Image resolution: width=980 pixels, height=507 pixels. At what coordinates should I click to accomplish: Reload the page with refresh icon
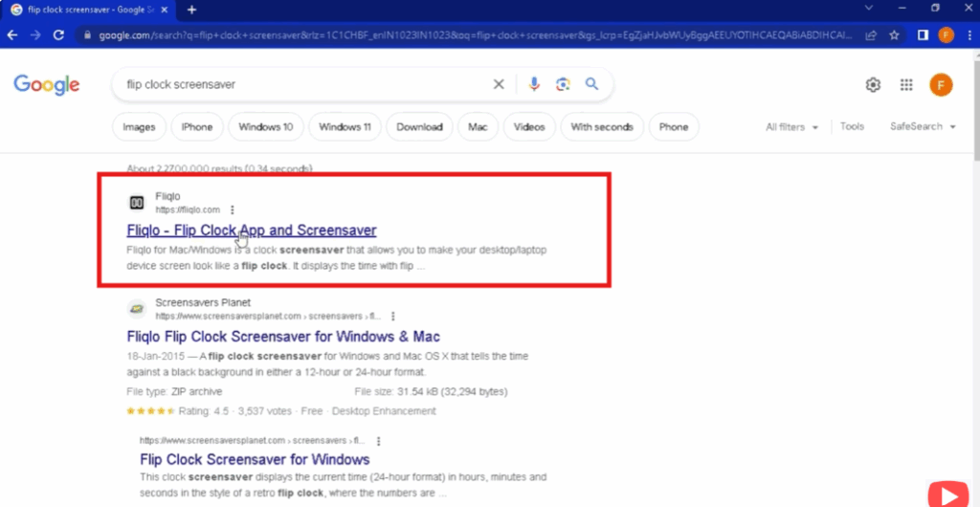[59, 34]
